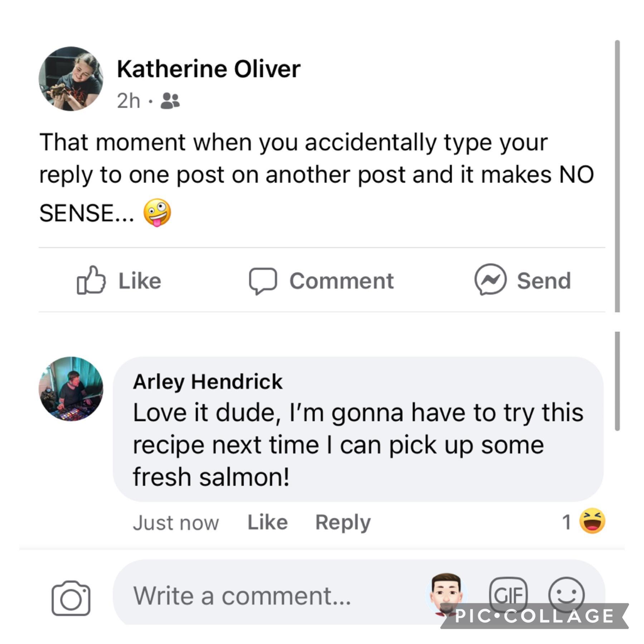644x644 pixels.
Task: Click the Write a comment text field
Action: (x=272, y=596)
